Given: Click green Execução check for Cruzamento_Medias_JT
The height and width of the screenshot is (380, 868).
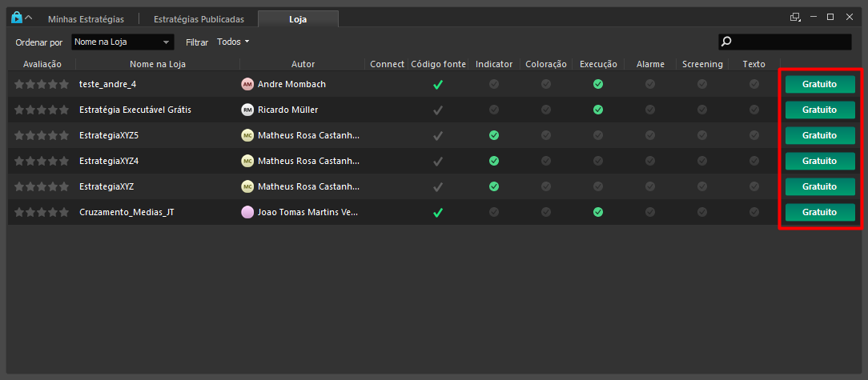Looking at the screenshot, I should [598, 212].
